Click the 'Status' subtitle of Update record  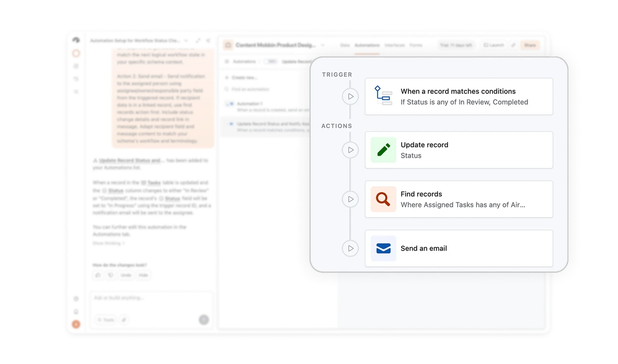tap(411, 156)
